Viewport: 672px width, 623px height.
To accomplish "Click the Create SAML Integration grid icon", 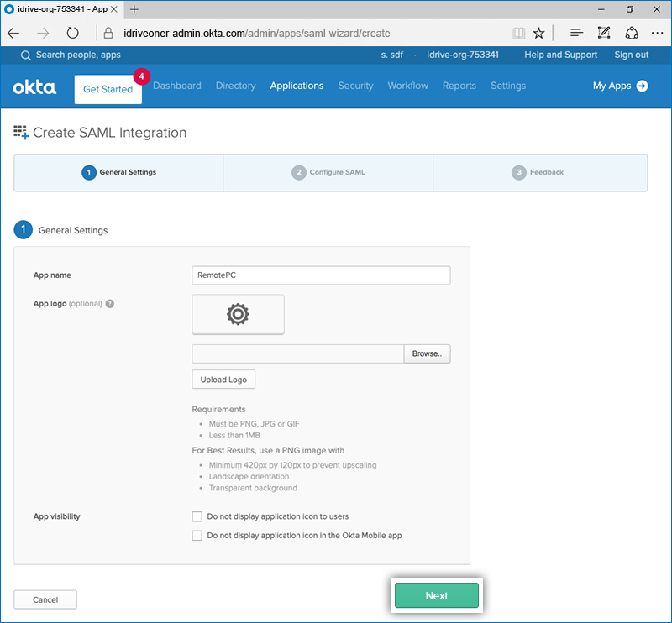I will pyautogui.click(x=21, y=133).
